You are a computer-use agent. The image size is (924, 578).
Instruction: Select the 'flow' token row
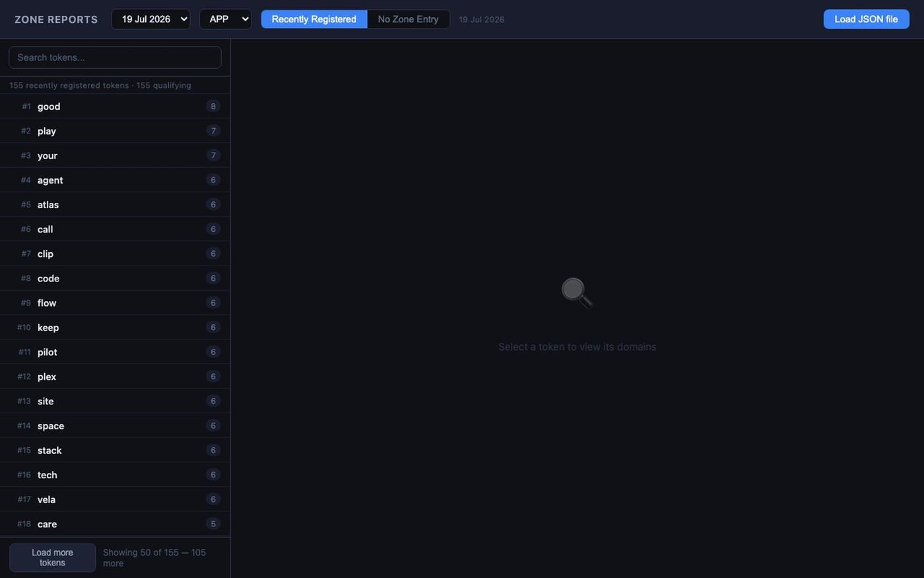tap(115, 303)
